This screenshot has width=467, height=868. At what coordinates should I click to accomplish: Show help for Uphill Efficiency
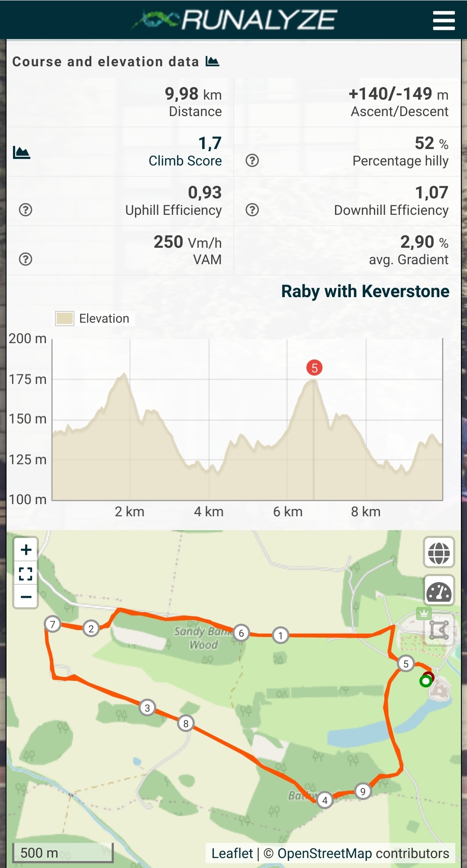click(26, 210)
